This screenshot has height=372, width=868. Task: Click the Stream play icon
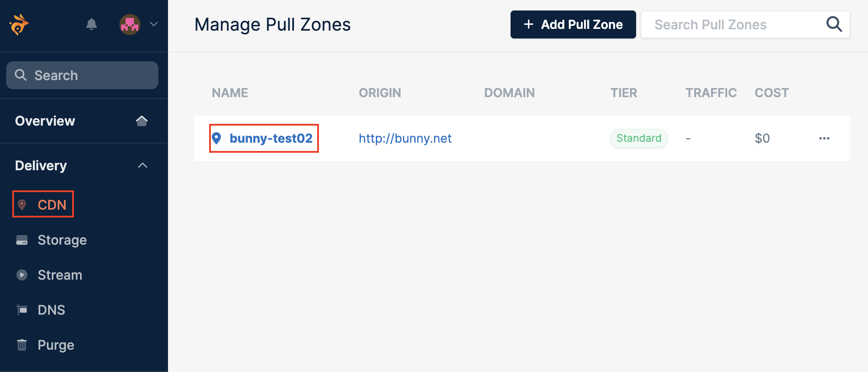coord(22,275)
